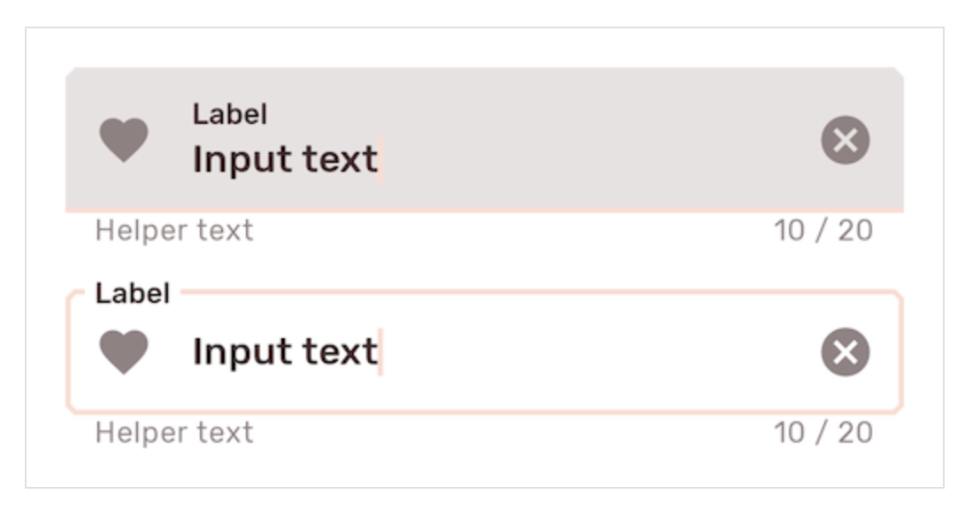Click the heart icon in the outlined text field
The image size is (980, 517).
coord(124,351)
